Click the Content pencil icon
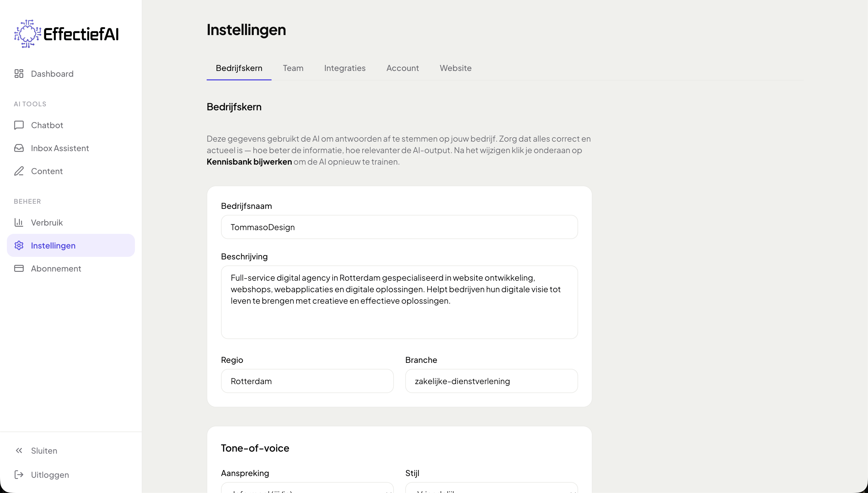 coord(19,171)
